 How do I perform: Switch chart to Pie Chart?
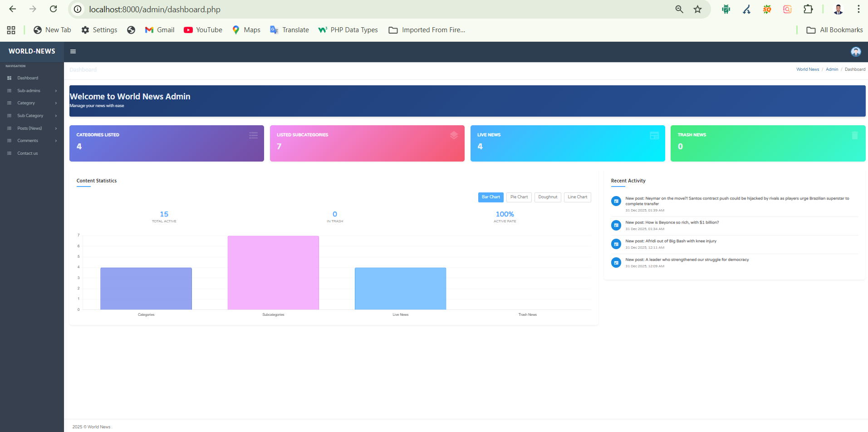click(x=519, y=197)
